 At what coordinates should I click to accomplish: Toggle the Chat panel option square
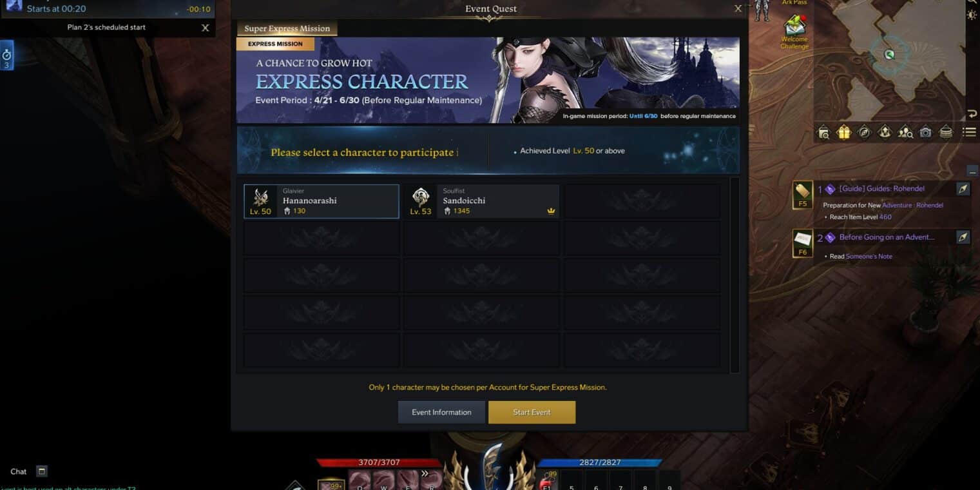pyautogui.click(x=42, y=471)
